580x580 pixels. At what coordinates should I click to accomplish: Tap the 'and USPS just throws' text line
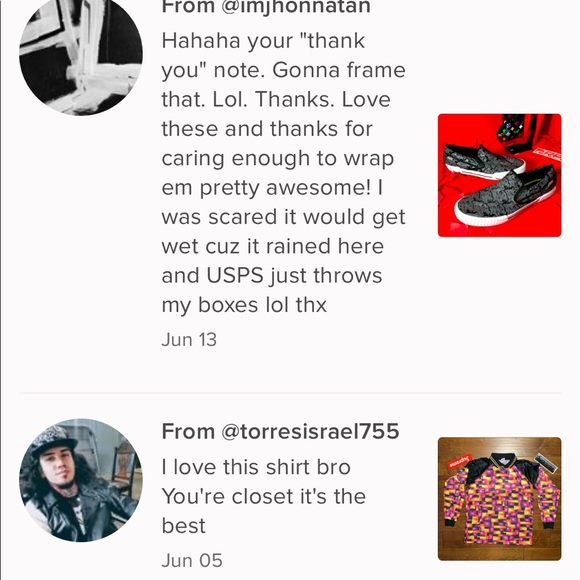[x=272, y=276]
